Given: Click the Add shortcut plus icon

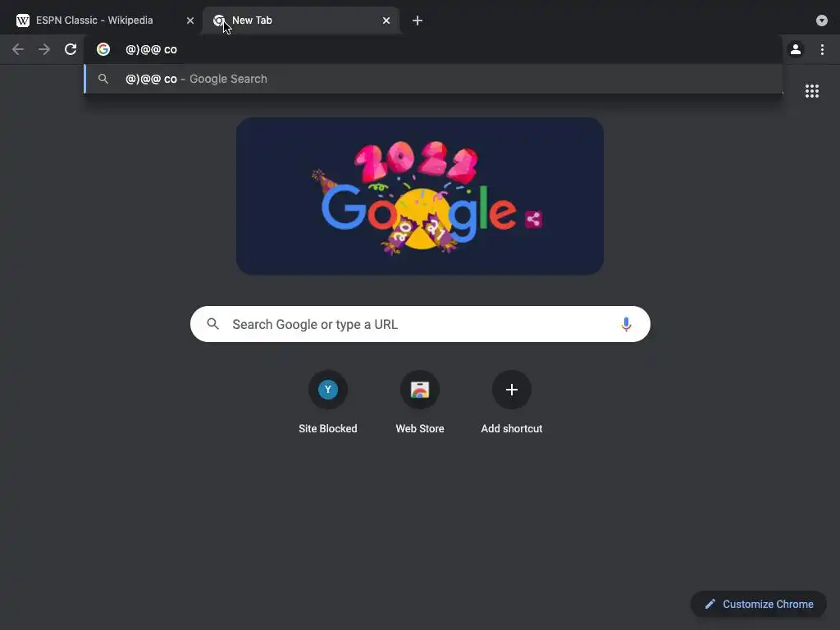Looking at the screenshot, I should [512, 390].
